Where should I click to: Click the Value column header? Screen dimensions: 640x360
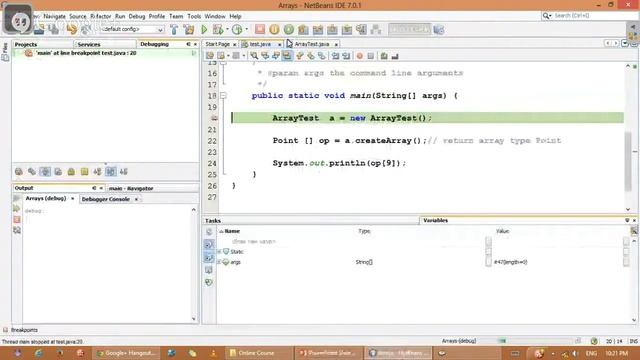coord(502,231)
